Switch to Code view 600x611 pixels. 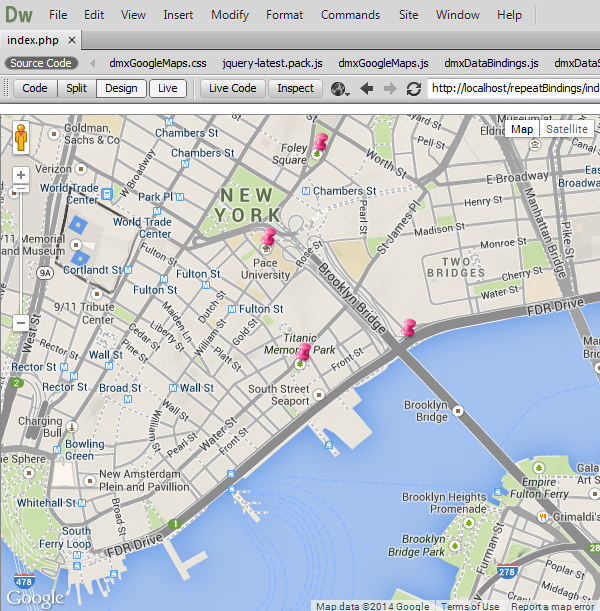pyautogui.click(x=35, y=88)
